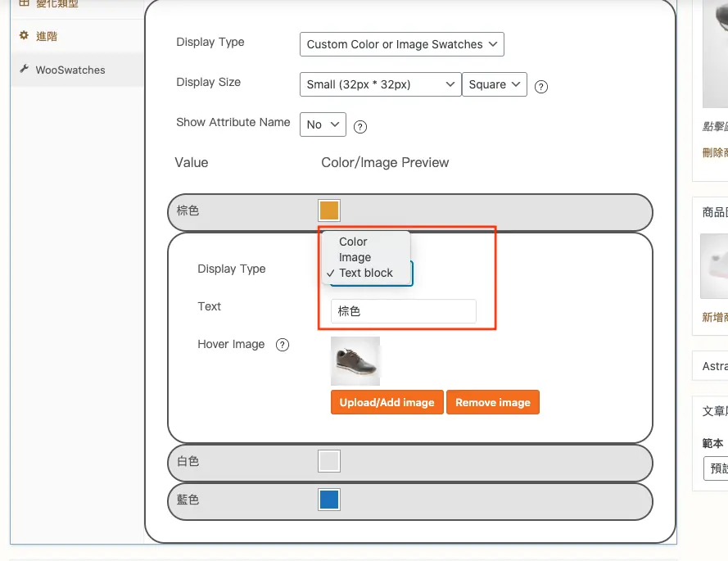The image size is (728, 561).
Task: Click the brown shoe hover image thumbnail
Action: [355, 361]
